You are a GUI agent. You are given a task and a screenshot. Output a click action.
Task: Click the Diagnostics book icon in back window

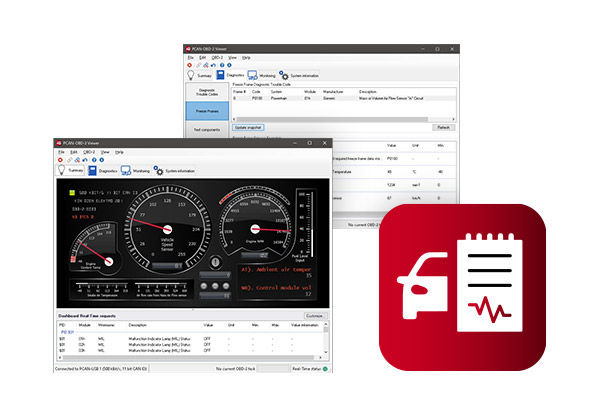219,75
